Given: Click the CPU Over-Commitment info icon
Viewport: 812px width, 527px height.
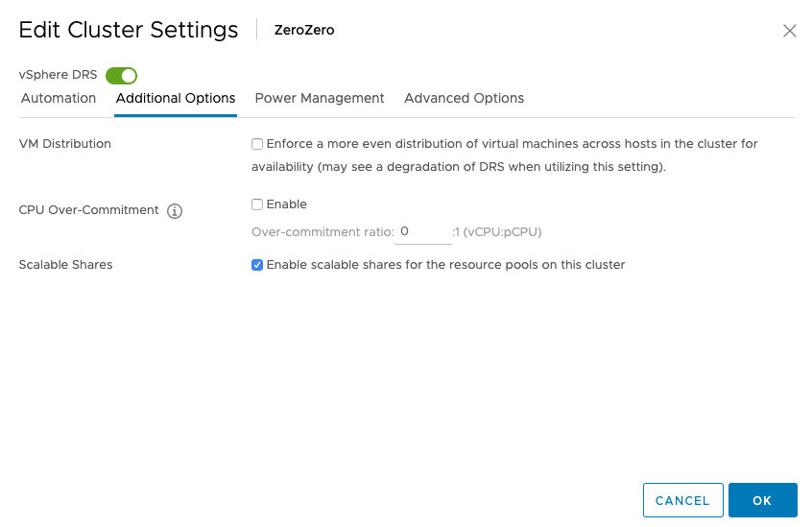Looking at the screenshot, I should pyautogui.click(x=175, y=211).
